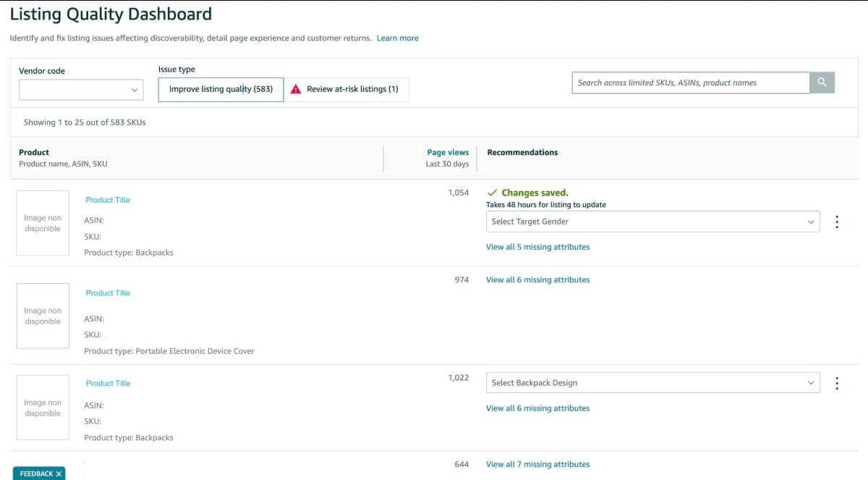
Task: Sort by Page views column header
Action: pyautogui.click(x=448, y=153)
